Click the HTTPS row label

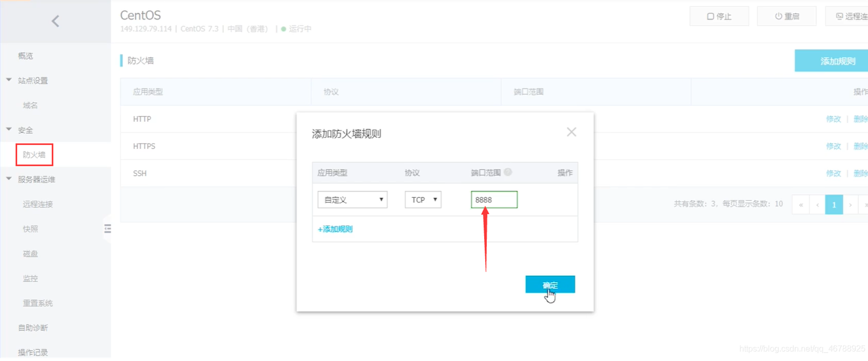coord(144,146)
